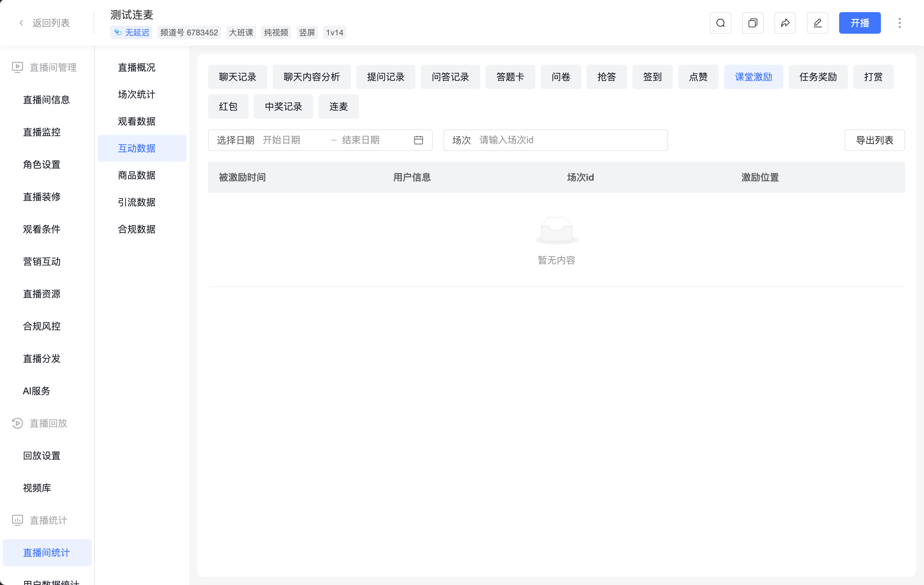Open 视频库 in the sidebar

47,488
